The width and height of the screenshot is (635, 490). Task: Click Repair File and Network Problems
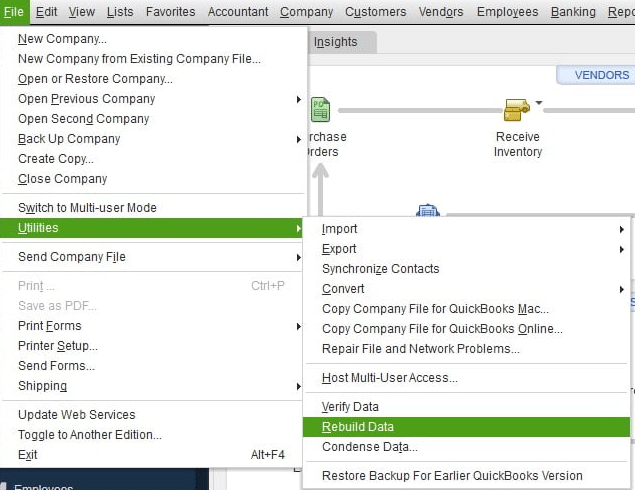(x=420, y=349)
